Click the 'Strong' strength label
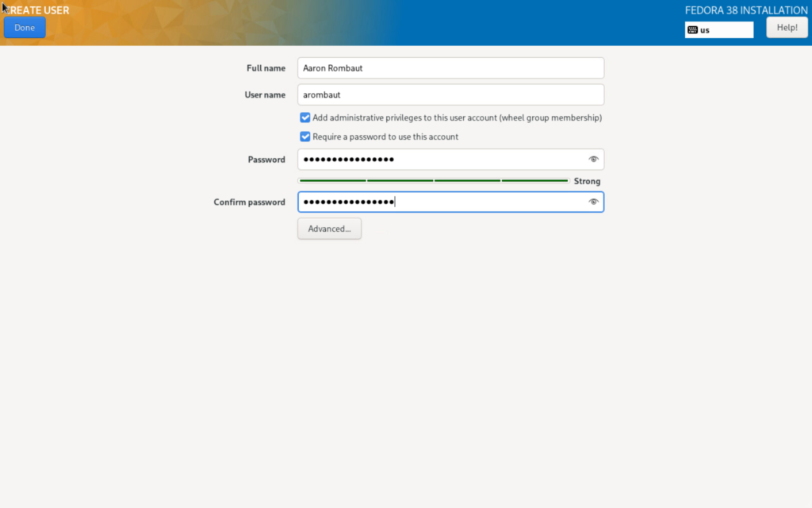This screenshot has width=812, height=508. click(x=587, y=182)
